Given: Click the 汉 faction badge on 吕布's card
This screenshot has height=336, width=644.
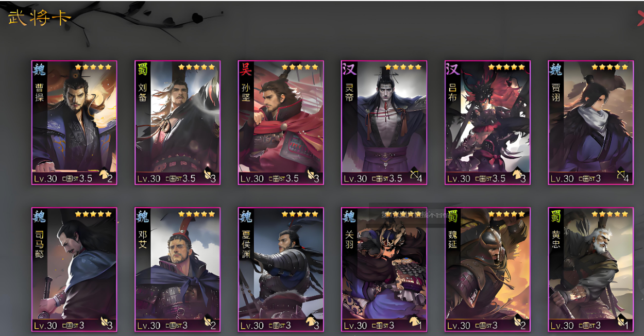Looking at the screenshot, I should click(452, 69).
